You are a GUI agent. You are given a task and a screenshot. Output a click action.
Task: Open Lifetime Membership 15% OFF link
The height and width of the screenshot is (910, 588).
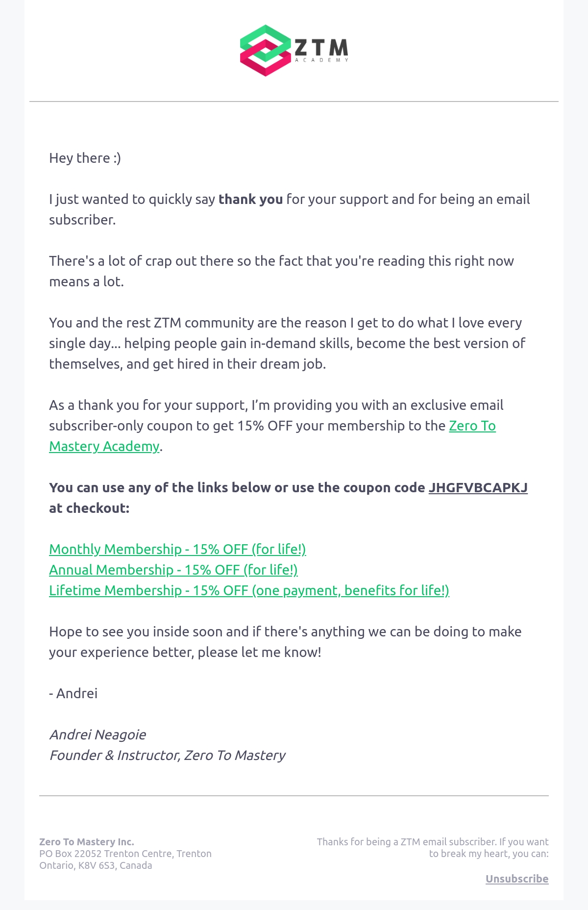tap(249, 590)
